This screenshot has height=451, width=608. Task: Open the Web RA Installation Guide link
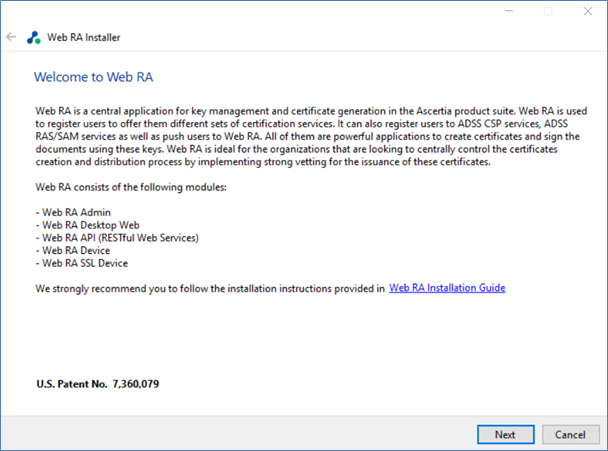[447, 288]
